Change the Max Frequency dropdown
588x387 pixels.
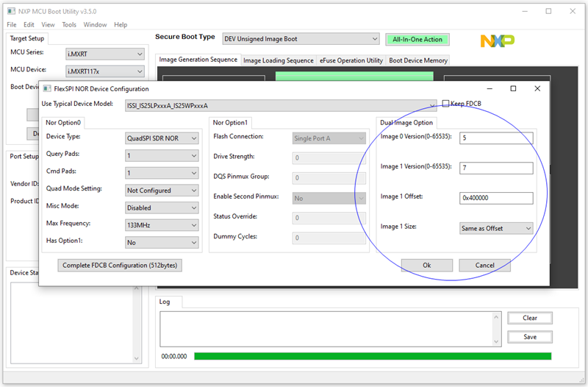coord(162,225)
